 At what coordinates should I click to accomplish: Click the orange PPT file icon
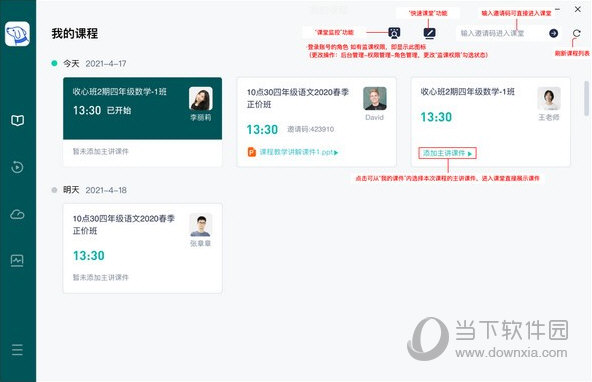pos(251,152)
